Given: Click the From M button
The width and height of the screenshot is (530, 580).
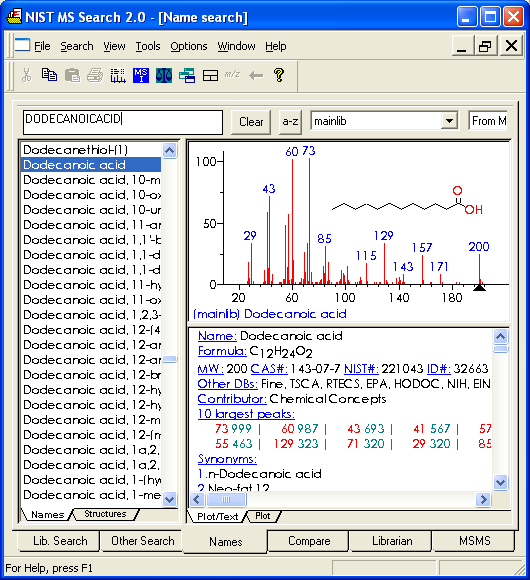Looking at the screenshot, I should (x=488, y=121).
